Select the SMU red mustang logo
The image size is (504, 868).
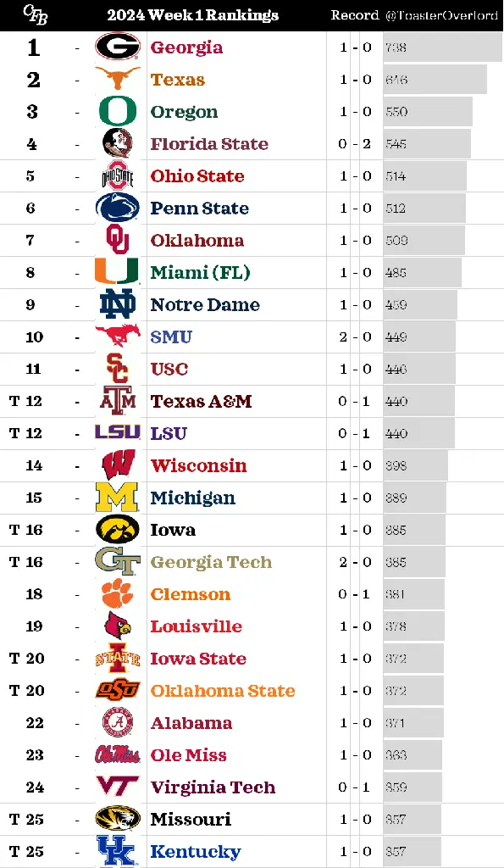[x=118, y=335]
